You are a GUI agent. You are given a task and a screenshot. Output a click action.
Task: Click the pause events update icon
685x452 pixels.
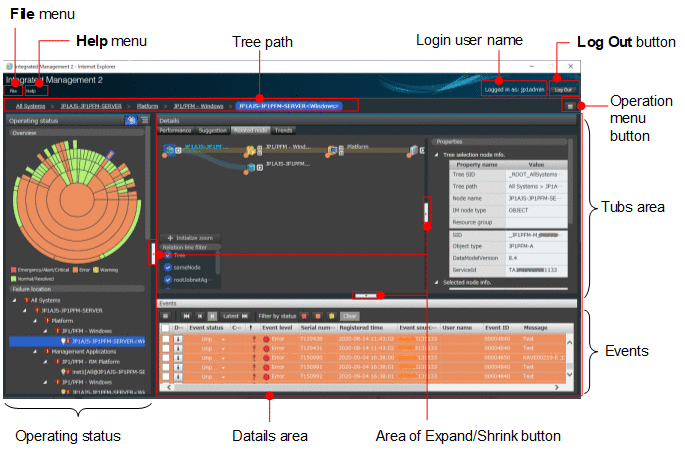[212, 316]
